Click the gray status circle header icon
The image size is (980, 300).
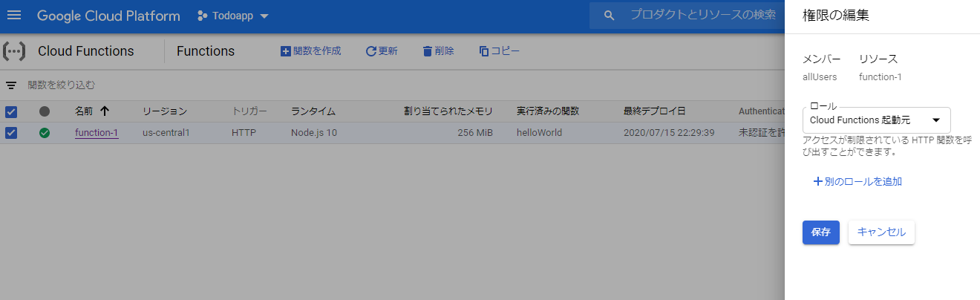point(45,111)
